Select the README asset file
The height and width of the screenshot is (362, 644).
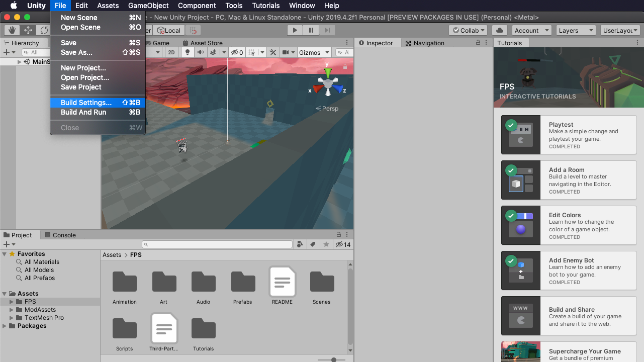[283, 282]
